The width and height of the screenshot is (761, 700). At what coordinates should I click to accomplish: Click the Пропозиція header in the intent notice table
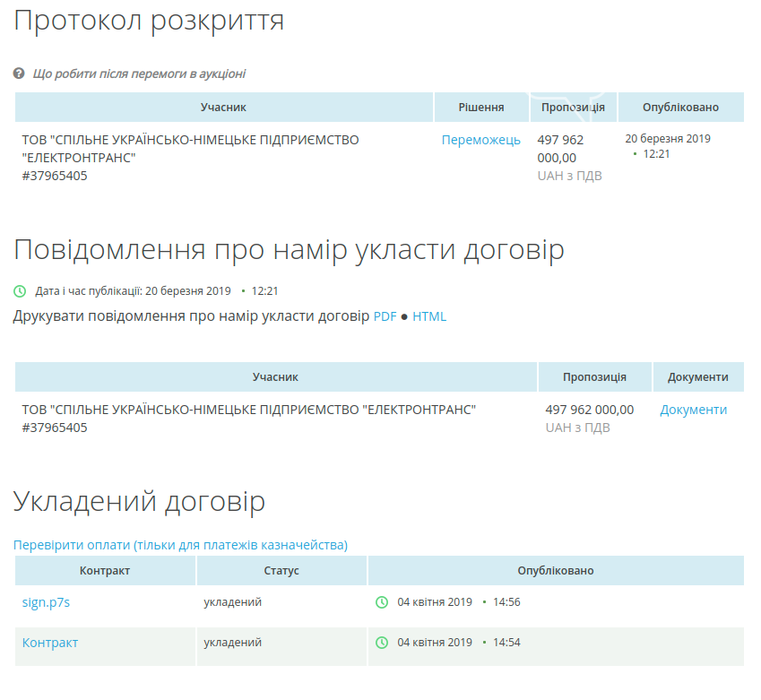(x=595, y=377)
